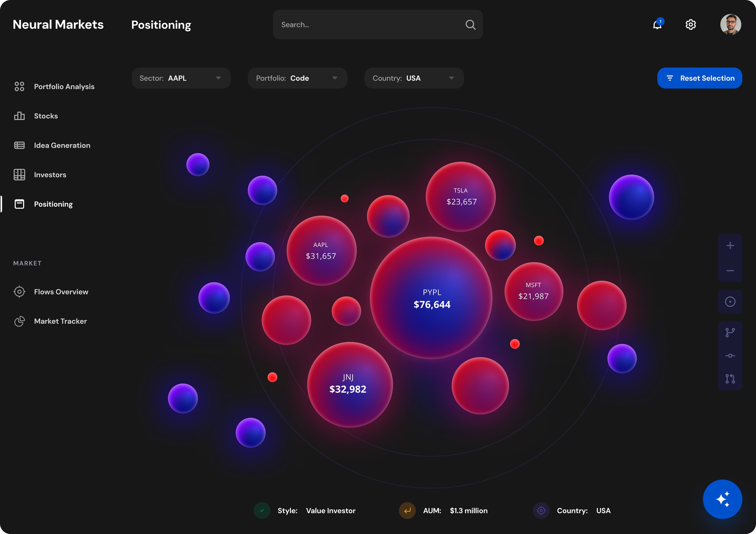Click the Neural Markets logo text
Image resolution: width=756 pixels, height=534 pixels.
pyautogui.click(x=58, y=25)
